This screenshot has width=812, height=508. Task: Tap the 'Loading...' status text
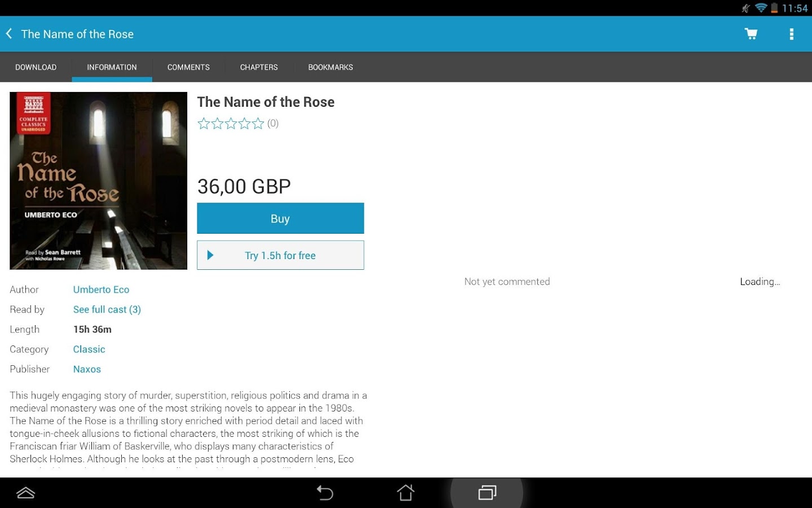pos(760,282)
